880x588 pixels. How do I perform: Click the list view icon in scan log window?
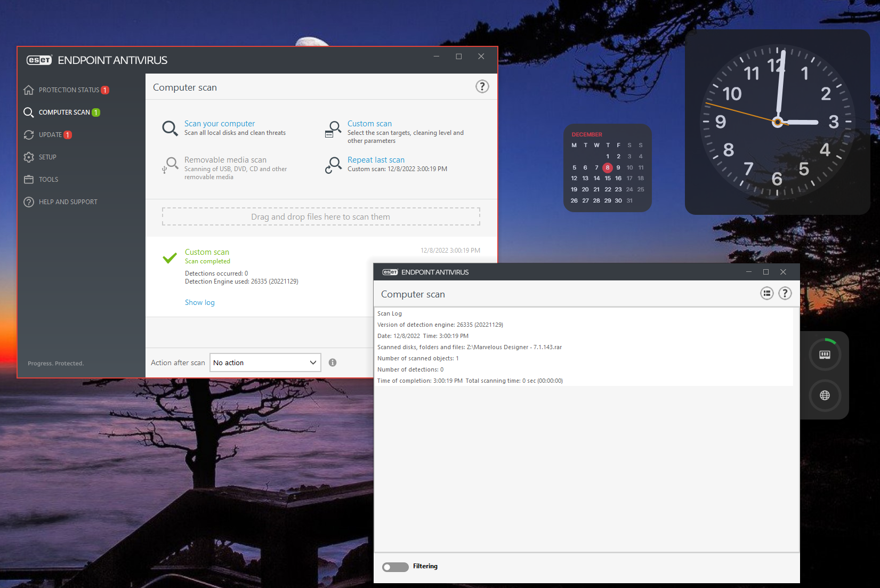(766, 293)
